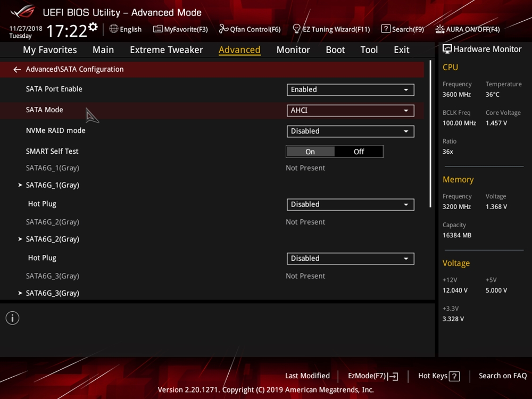
Task: Click memory capacity 16384 MB
Action: (x=456, y=236)
